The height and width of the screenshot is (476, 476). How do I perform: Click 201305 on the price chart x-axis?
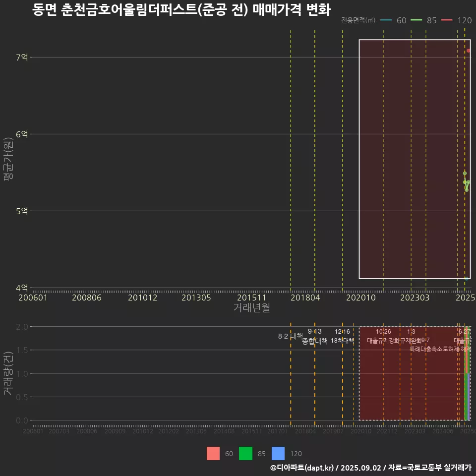[x=196, y=297]
